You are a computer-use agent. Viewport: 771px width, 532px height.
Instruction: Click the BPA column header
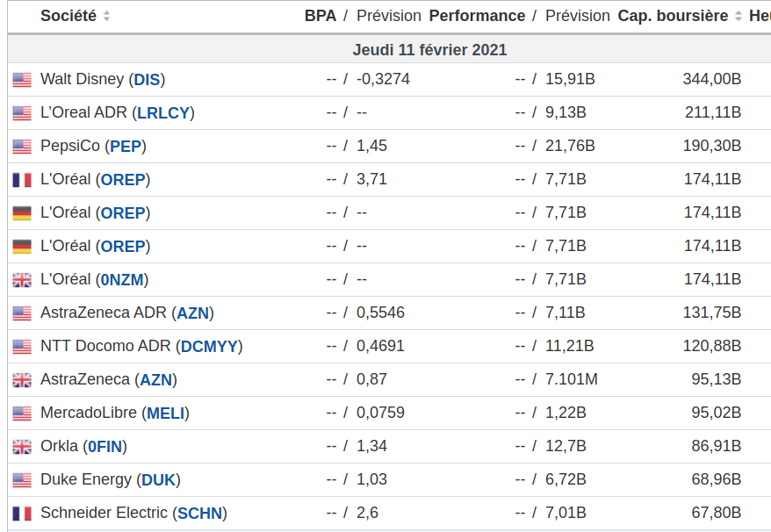click(x=320, y=16)
